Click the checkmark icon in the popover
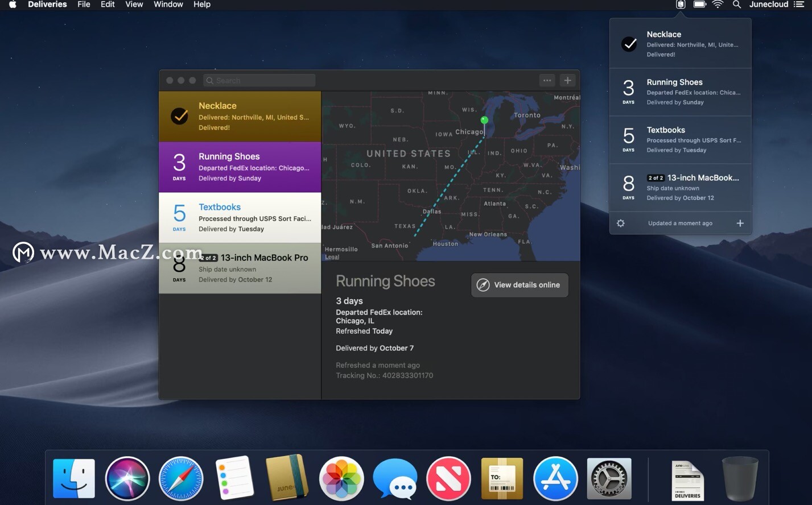812x505 pixels. pos(629,44)
